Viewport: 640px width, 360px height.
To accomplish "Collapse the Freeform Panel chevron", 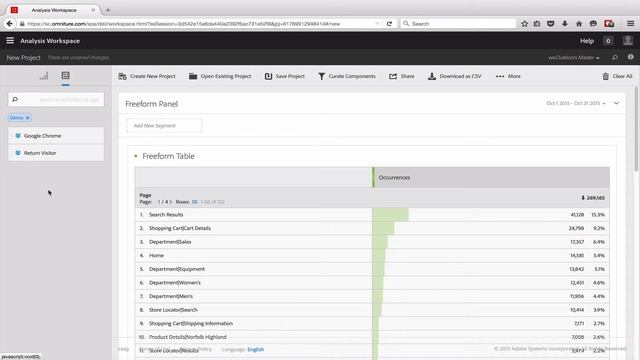I will 616,103.
